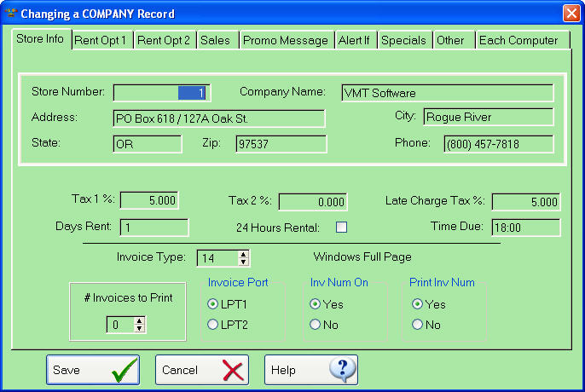Screen dimensions: 585x392
Task: Switch to the Rent Opt 1 tab
Action: click(x=101, y=40)
